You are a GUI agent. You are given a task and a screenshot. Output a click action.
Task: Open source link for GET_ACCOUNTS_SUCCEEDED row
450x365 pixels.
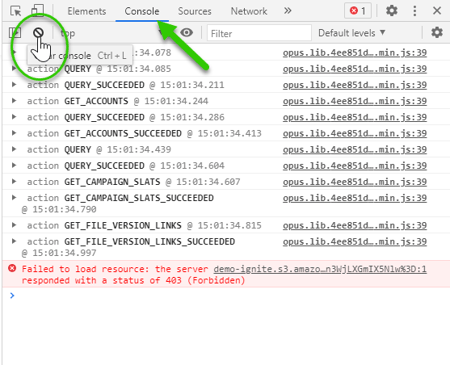click(x=355, y=134)
